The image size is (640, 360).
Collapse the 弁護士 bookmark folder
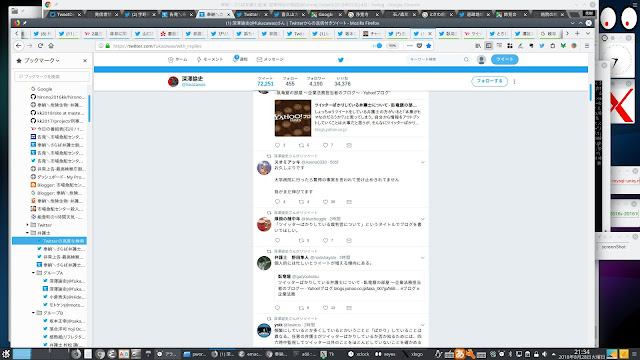click(x=28, y=233)
